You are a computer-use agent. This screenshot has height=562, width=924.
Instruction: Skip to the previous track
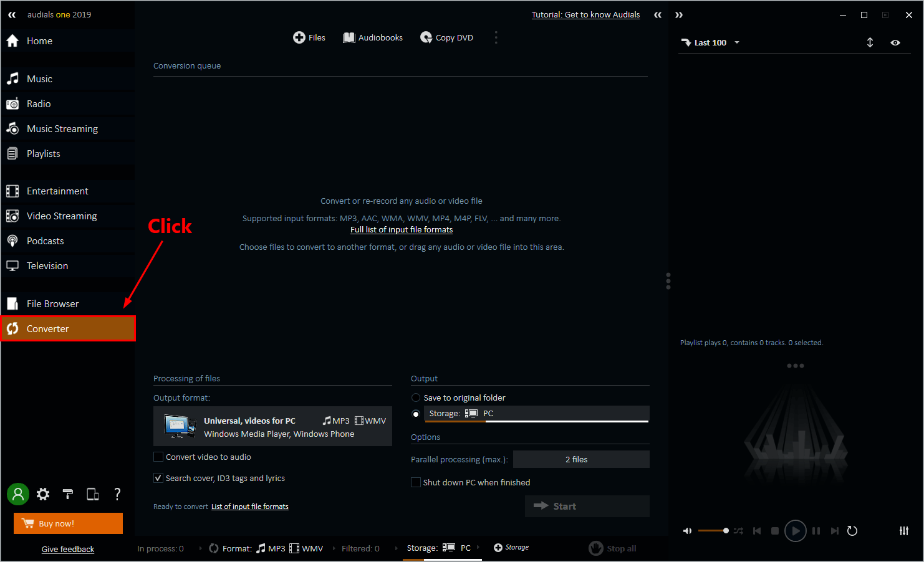[x=757, y=531]
